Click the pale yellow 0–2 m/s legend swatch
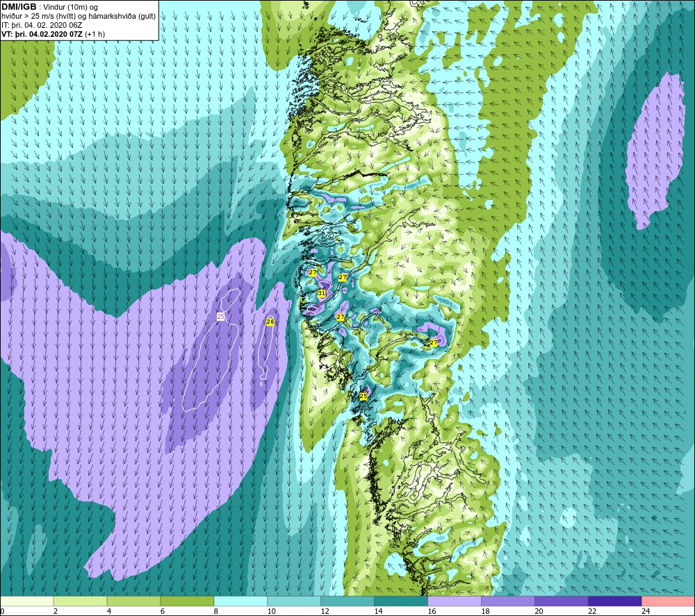The width and height of the screenshot is (695, 616). tap(27, 601)
